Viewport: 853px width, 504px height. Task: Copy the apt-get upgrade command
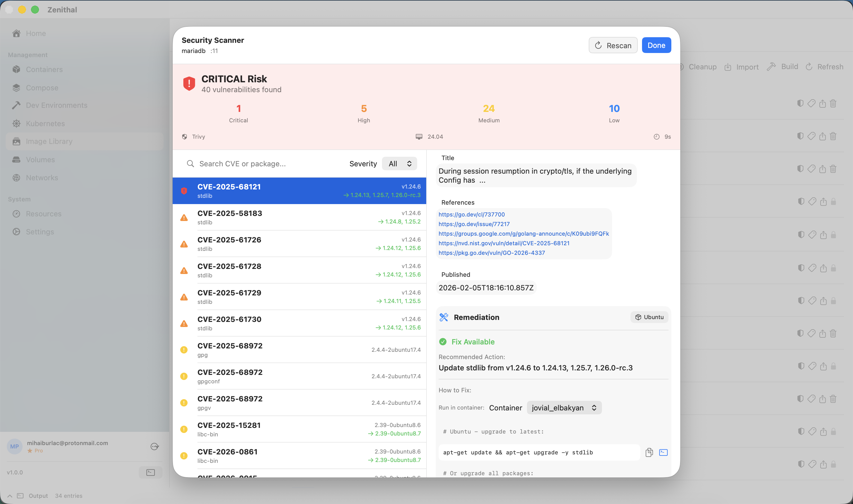pos(649,452)
